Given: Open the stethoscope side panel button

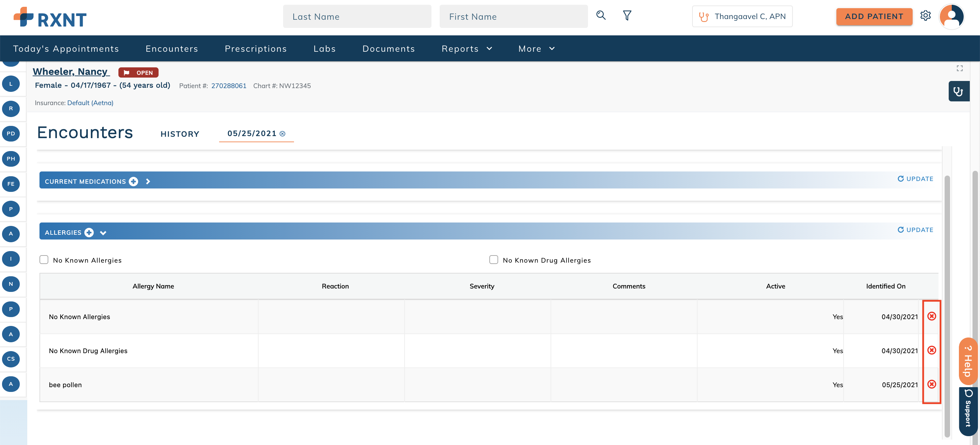Looking at the screenshot, I should click(958, 91).
